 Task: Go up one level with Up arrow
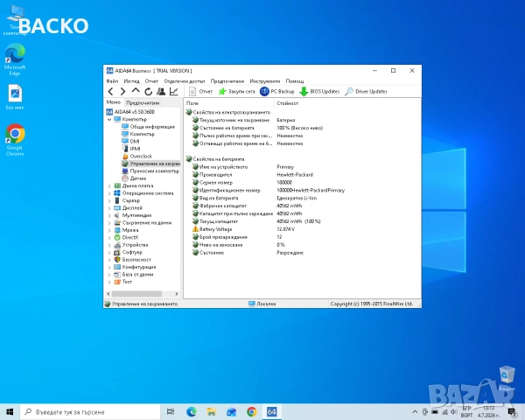136,91
